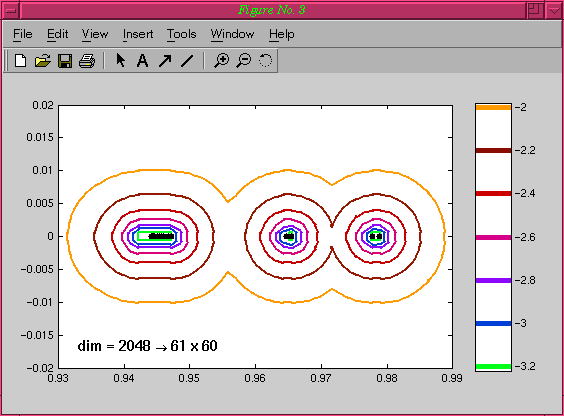The height and width of the screenshot is (416, 564).
Task: Click the colorbar tick label -3.2
Action: pyautogui.click(x=525, y=366)
